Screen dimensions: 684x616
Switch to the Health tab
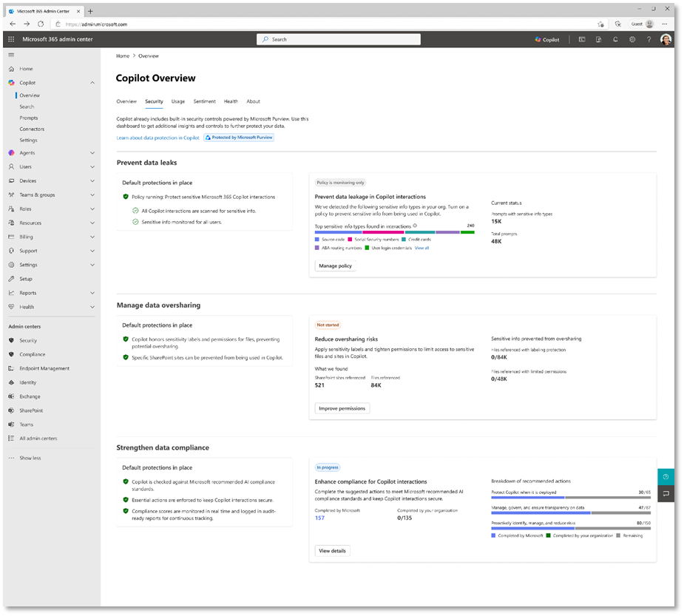[231, 101]
